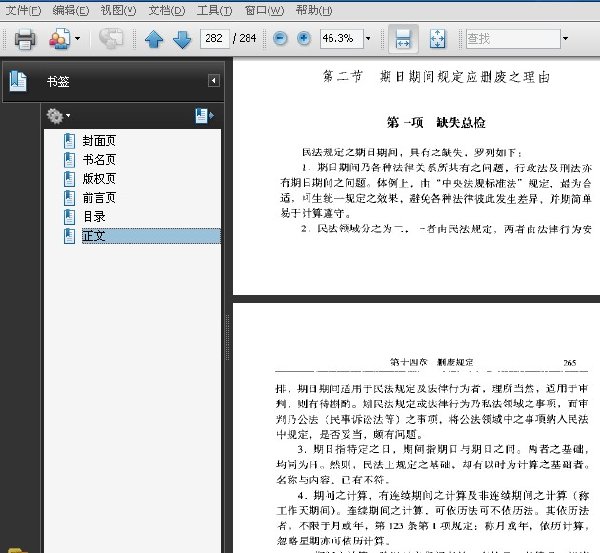Screen dimensions: 600x553
Task: Select the 正文 bookmark
Action: point(151,236)
